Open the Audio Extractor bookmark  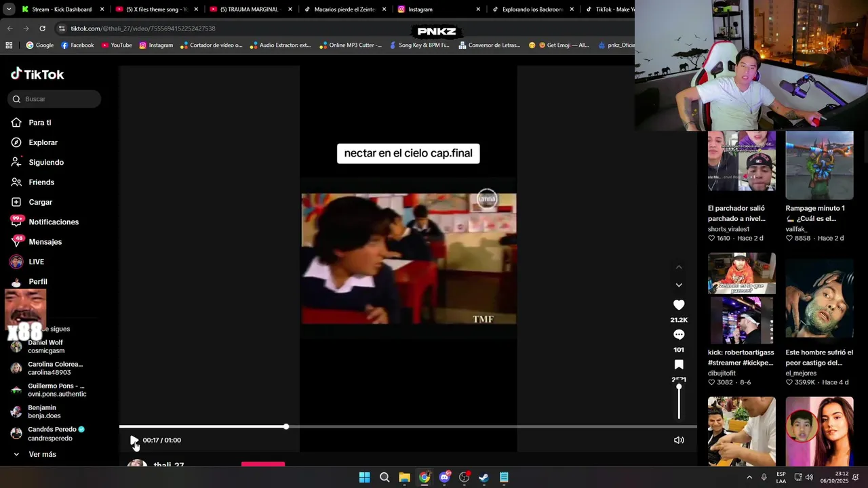[280, 45]
